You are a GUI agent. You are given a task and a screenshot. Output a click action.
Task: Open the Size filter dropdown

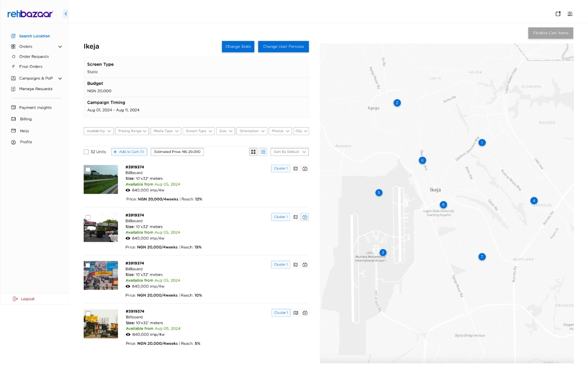coord(226,131)
